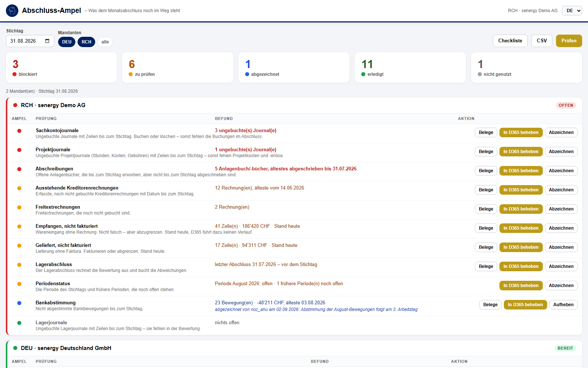
Task: Open the Checkliste
Action: tap(510, 41)
